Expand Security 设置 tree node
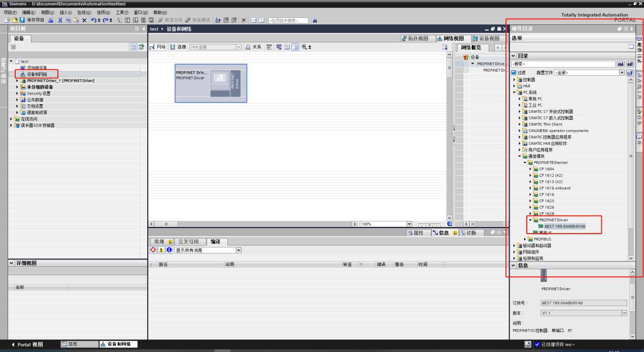644x352 pixels. click(18, 93)
